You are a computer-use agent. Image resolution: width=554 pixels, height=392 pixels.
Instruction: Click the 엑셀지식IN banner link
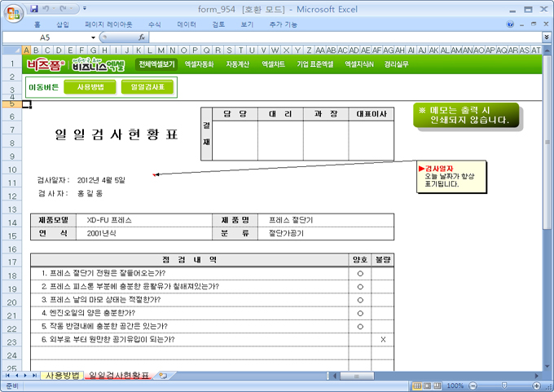(x=359, y=64)
